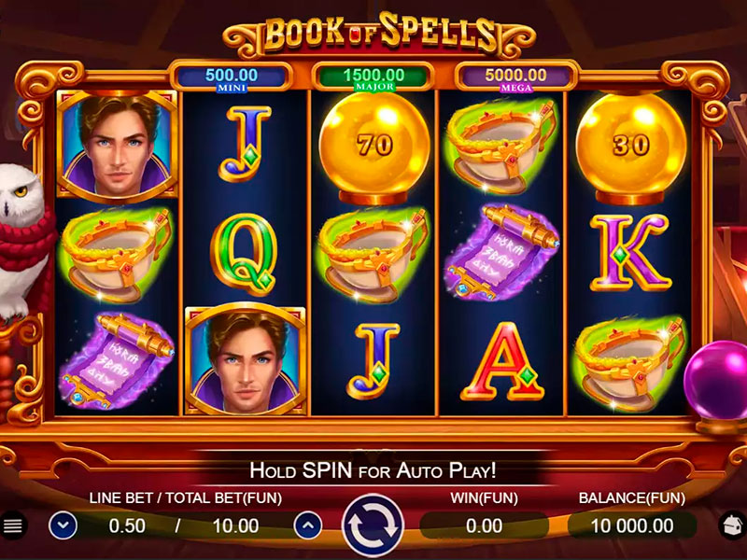
Task: Click the MEGA 5000.00 jackpot display
Action: 516,77
